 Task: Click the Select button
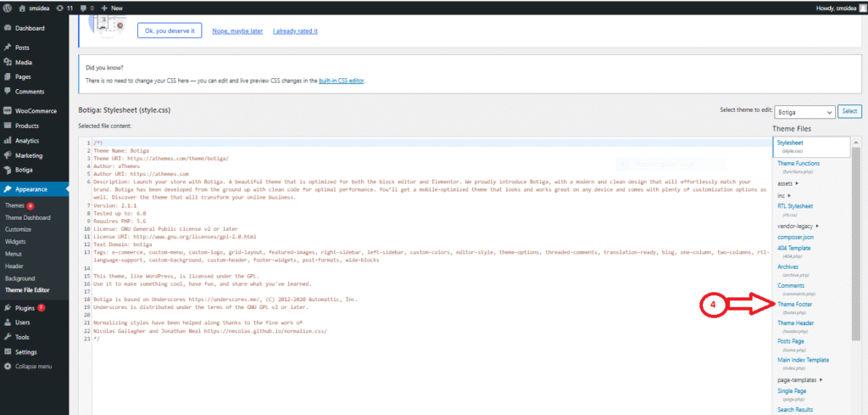(849, 111)
